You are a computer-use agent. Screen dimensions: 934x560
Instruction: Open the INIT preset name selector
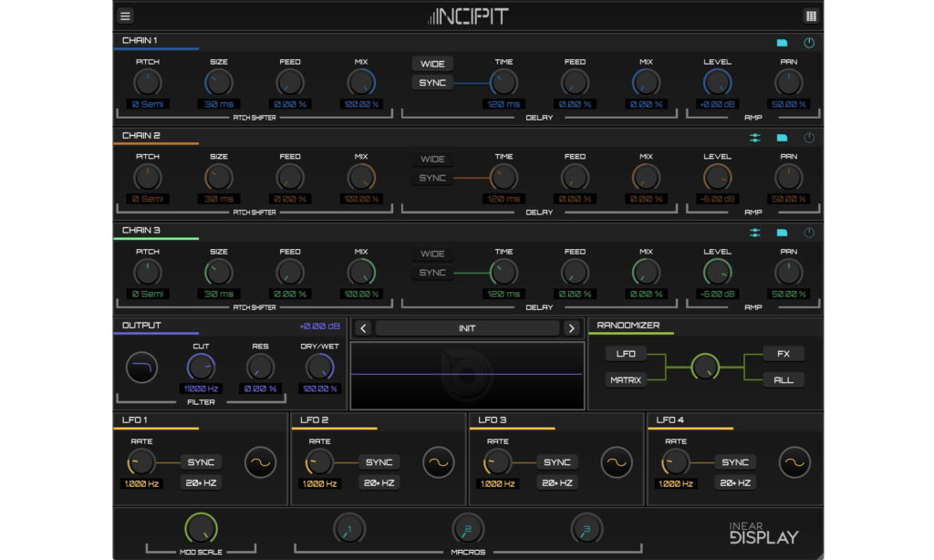coord(467,328)
